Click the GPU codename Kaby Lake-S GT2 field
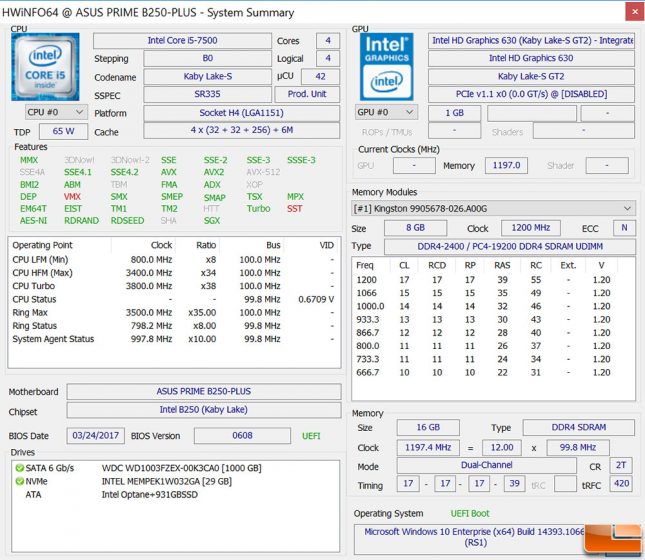Image resolution: width=645 pixels, height=560 pixels. tap(531, 77)
